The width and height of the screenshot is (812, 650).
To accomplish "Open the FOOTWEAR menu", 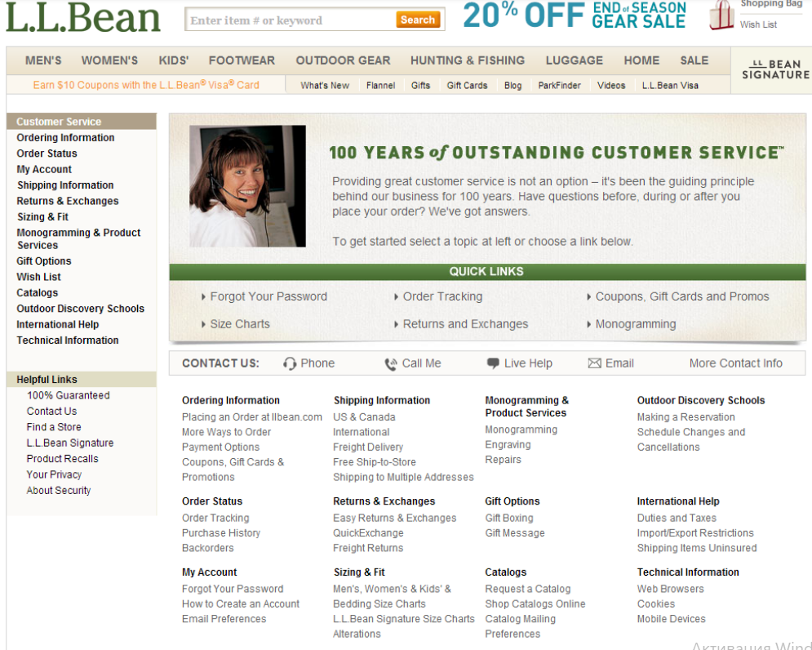I will pos(242,60).
